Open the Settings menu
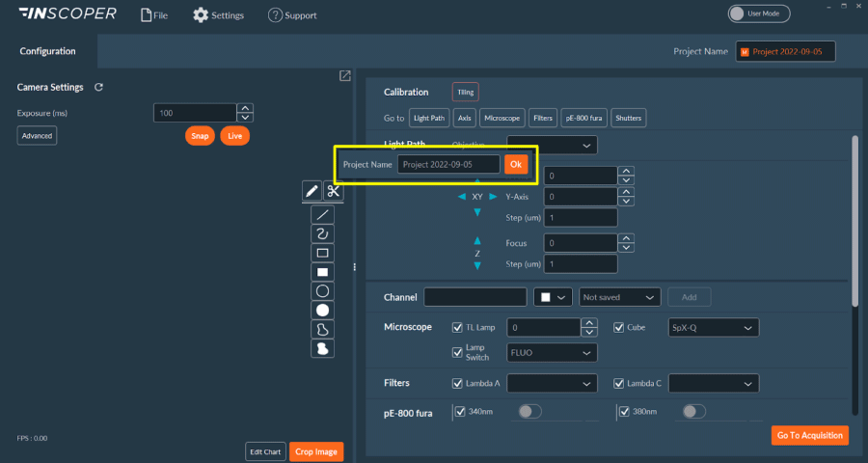868x463 pixels. click(219, 15)
